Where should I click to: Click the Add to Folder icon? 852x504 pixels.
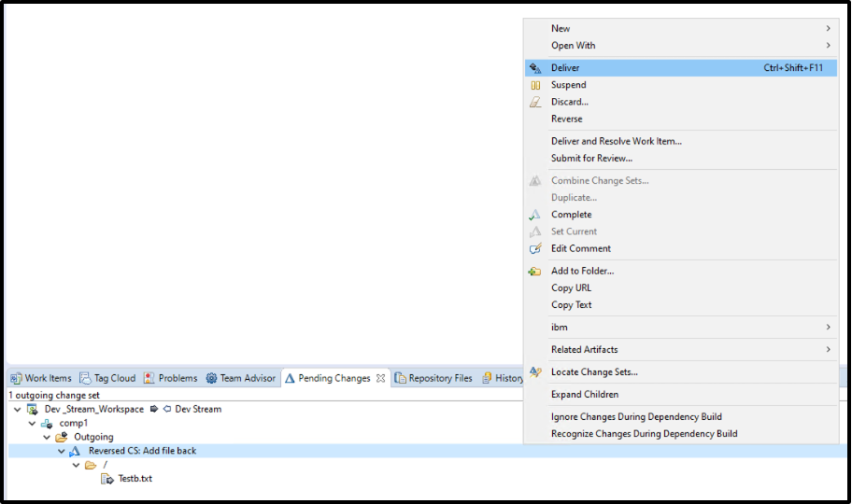pos(535,272)
